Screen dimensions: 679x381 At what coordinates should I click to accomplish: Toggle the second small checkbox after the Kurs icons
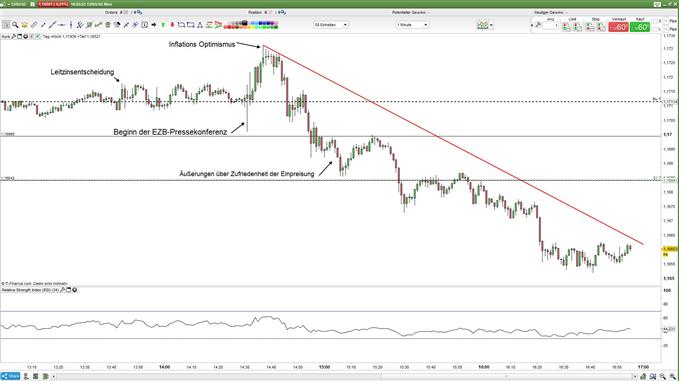38,37
